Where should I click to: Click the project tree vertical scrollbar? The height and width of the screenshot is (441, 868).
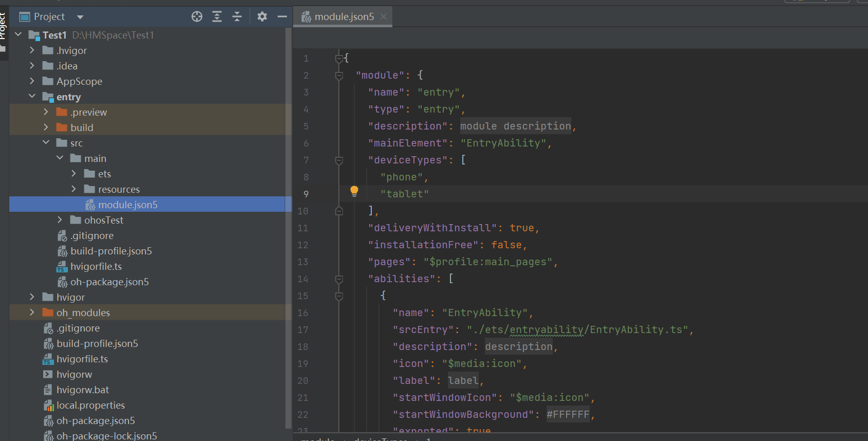click(288, 228)
